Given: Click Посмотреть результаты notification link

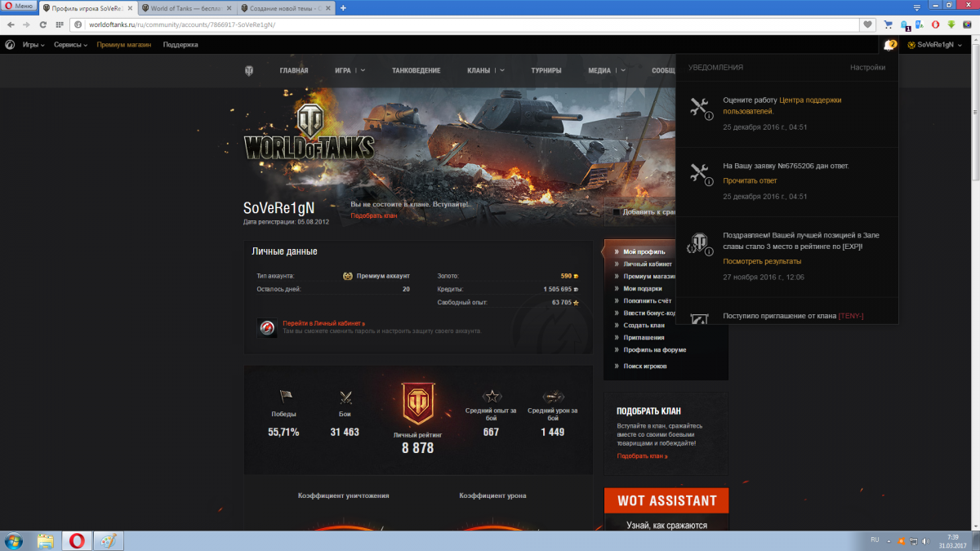Looking at the screenshot, I should pos(762,261).
